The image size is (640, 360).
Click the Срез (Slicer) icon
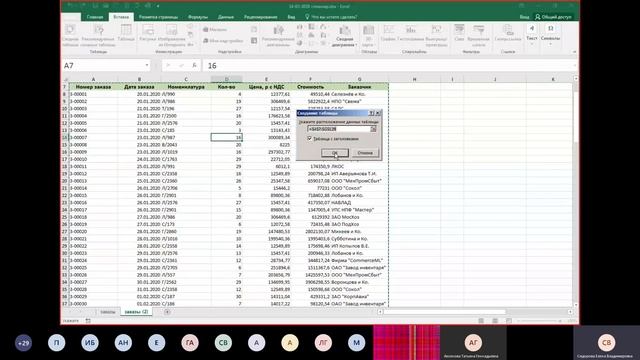click(459, 33)
